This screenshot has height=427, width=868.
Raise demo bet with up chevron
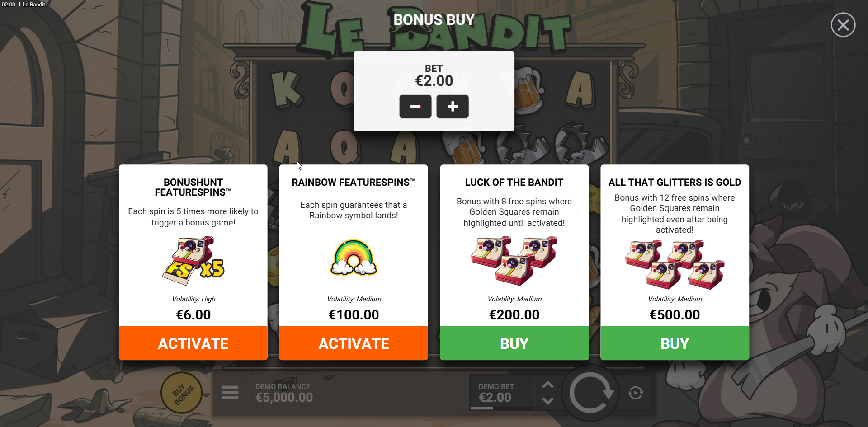[x=547, y=385]
